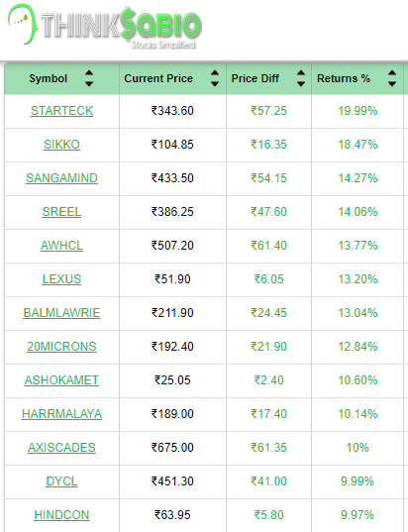Click returns value 19.99%
This screenshot has height=532, width=408.
tap(357, 111)
